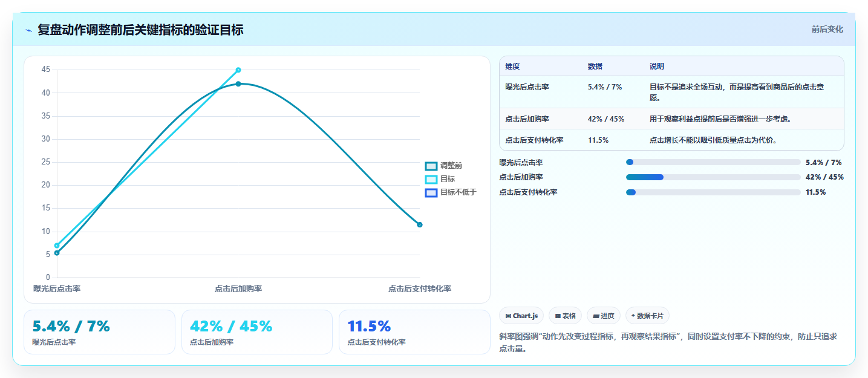The image size is (868, 378).
Task: Click the 数据卡片 tag chip
Action: pos(647,316)
